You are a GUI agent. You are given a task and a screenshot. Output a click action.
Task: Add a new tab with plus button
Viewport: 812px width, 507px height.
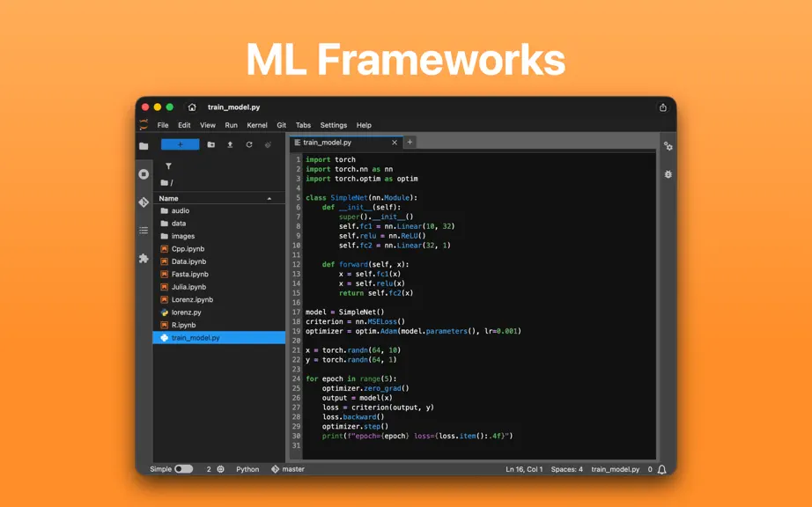click(410, 142)
